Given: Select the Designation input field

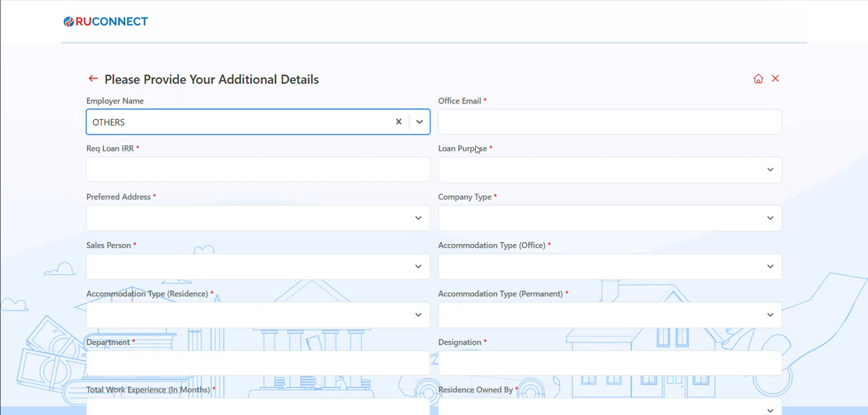Looking at the screenshot, I should click(609, 363).
